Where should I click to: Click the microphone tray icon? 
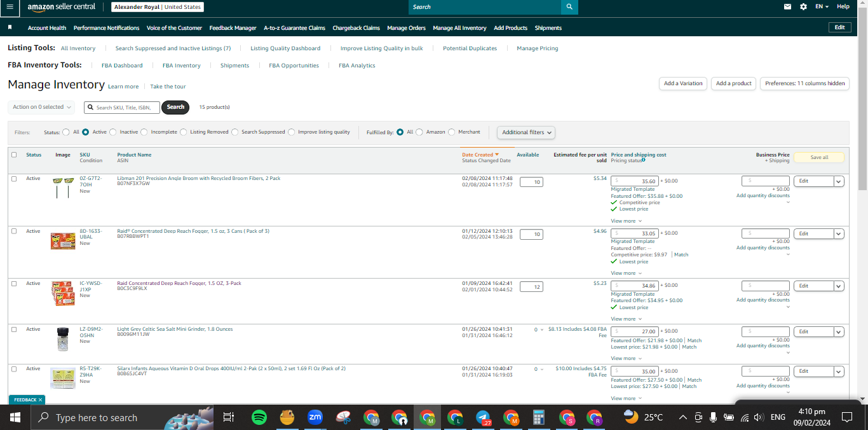coord(714,417)
